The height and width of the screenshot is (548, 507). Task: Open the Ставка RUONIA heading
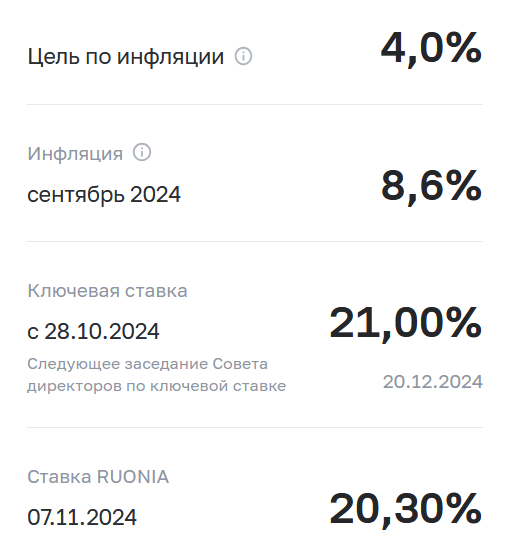coord(98,477)
